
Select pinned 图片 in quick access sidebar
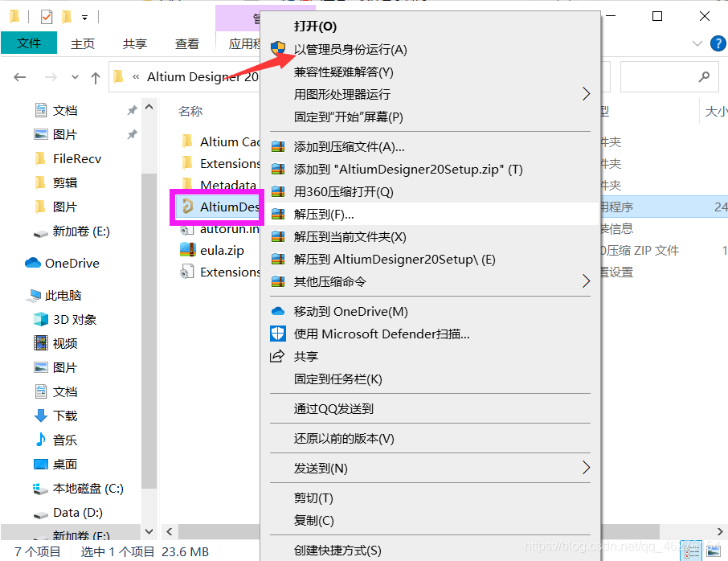64,135
